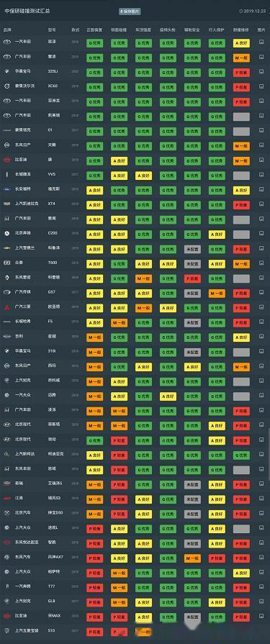
Task: Click brand name 众泰
Action: coord(19,263)
